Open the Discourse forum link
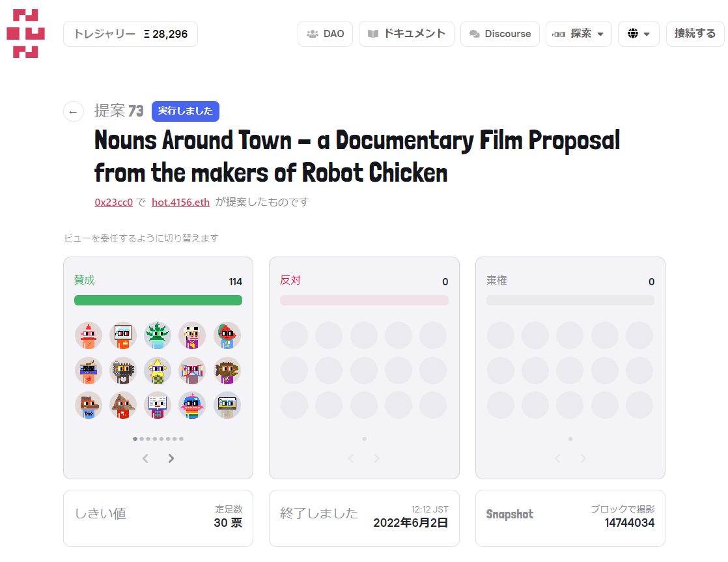Image resolution: width=728 pixels, height=562 pixels. pyautogui.click(x=499, y=34)
